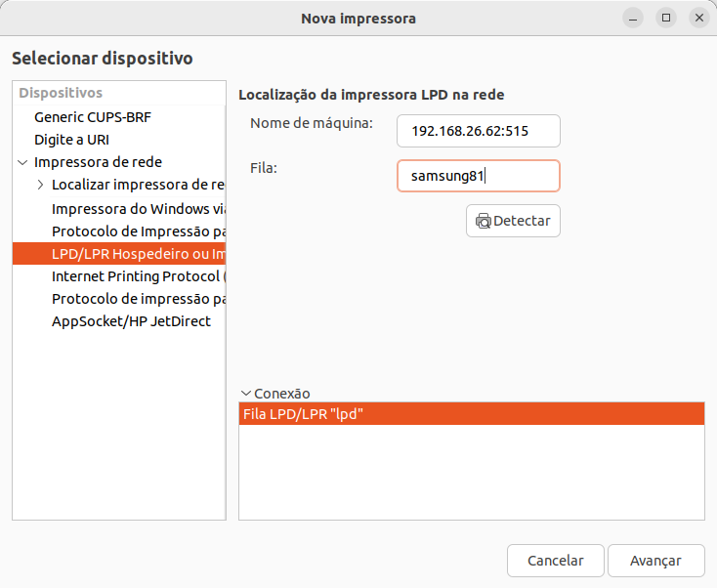
Task: Close the Nova impressora window
Action: pos(697,18)
